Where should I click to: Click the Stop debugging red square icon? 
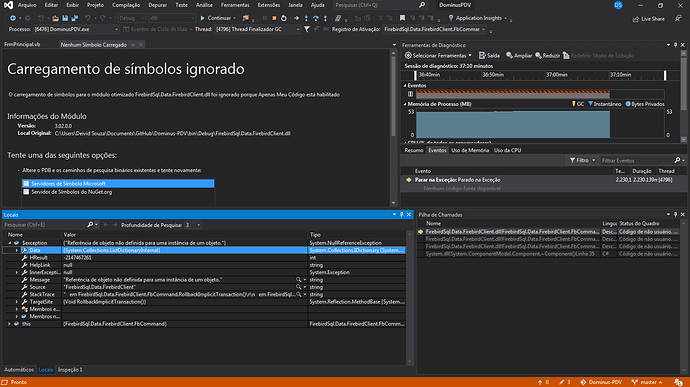point(274,18)
